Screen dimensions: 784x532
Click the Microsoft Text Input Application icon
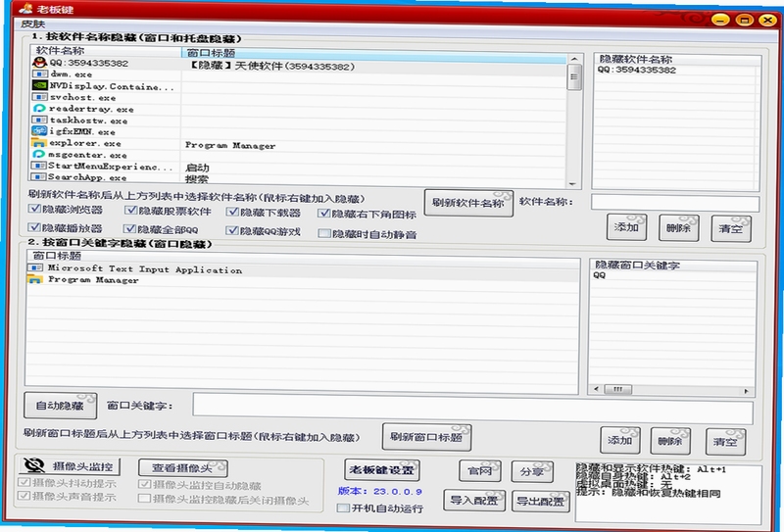point(35,268)
